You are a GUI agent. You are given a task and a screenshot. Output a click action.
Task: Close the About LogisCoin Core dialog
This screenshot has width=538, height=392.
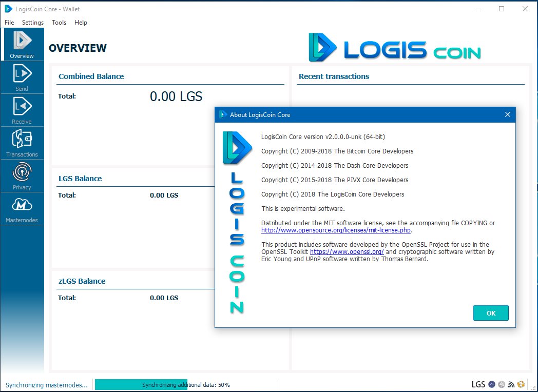pyautogui.click(x=508, y=114)
